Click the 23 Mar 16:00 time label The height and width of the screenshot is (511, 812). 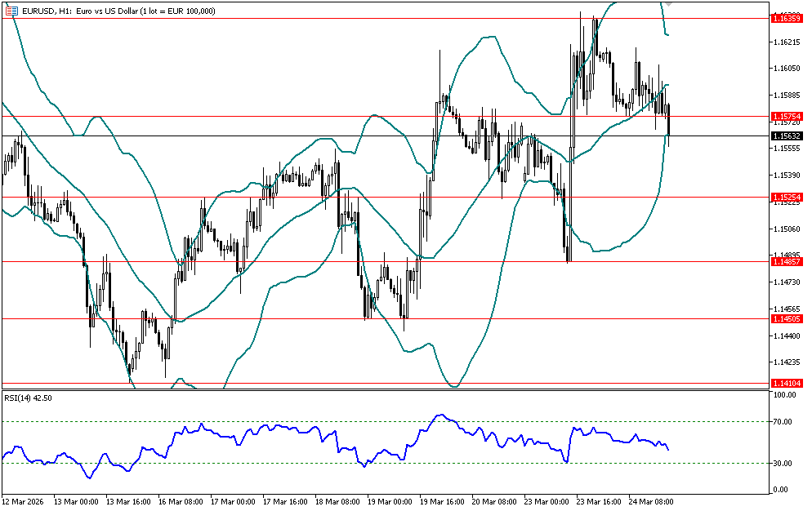(599, 502)
